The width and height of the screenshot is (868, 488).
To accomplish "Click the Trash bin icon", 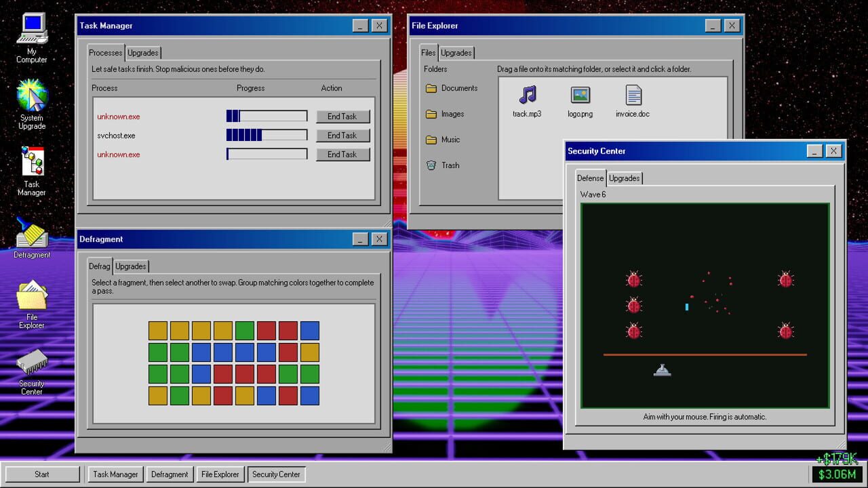I will 431,165.
